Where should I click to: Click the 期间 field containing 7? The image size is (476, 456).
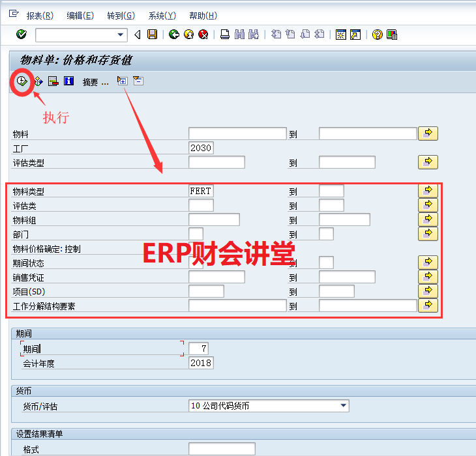[198, 349]
